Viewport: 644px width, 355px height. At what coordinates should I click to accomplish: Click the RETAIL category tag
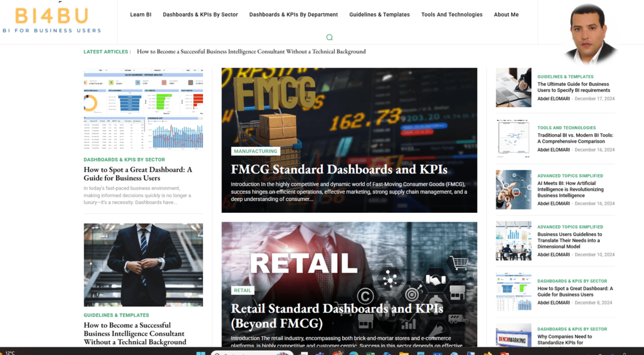[x=243, y=290]
